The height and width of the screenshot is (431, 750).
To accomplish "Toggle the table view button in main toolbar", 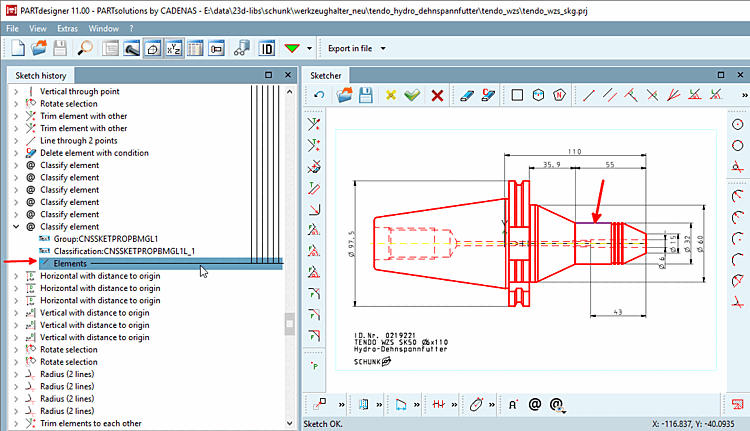I will [x=196, y=48].
